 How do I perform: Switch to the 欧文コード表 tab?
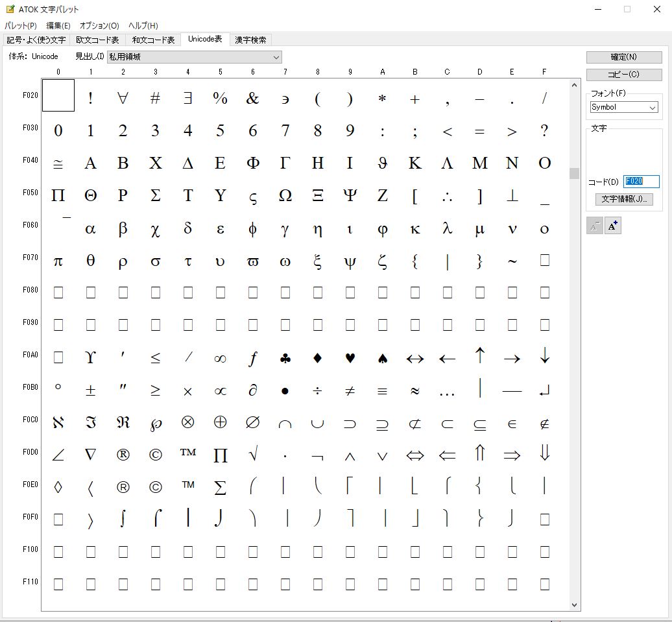97,40
